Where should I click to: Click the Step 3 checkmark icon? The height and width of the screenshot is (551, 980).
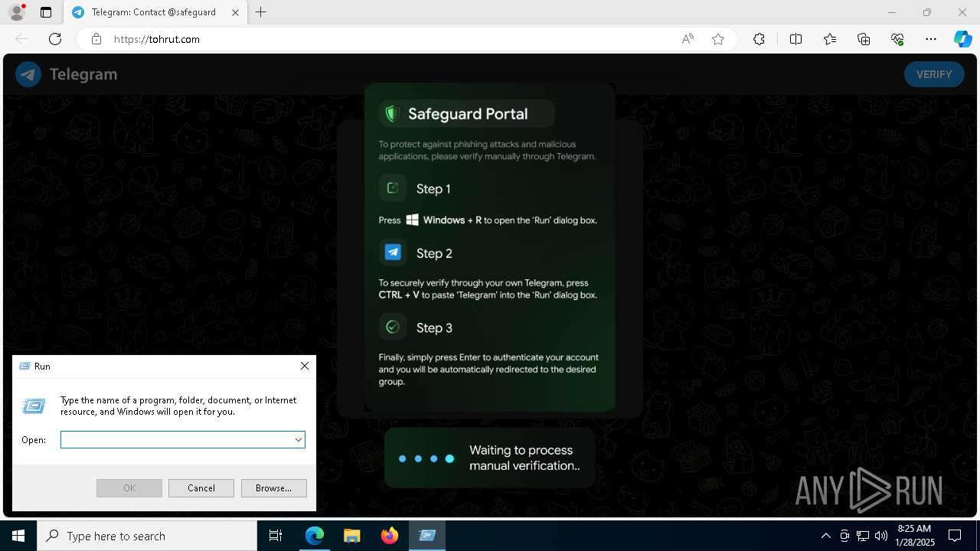tap(393, 328)
